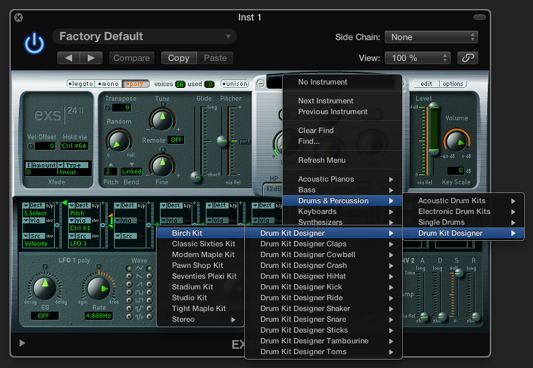
Task: Click the play triangle at bottom left
Action: tap(22, 343)
